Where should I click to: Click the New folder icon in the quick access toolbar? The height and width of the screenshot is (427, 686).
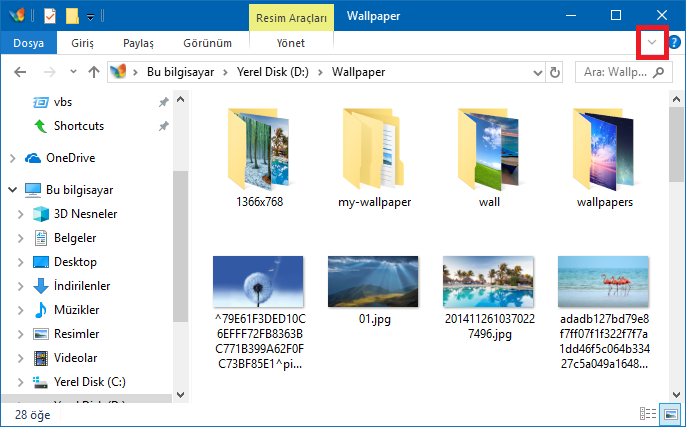pyautogui.click(x=72, y=16)
